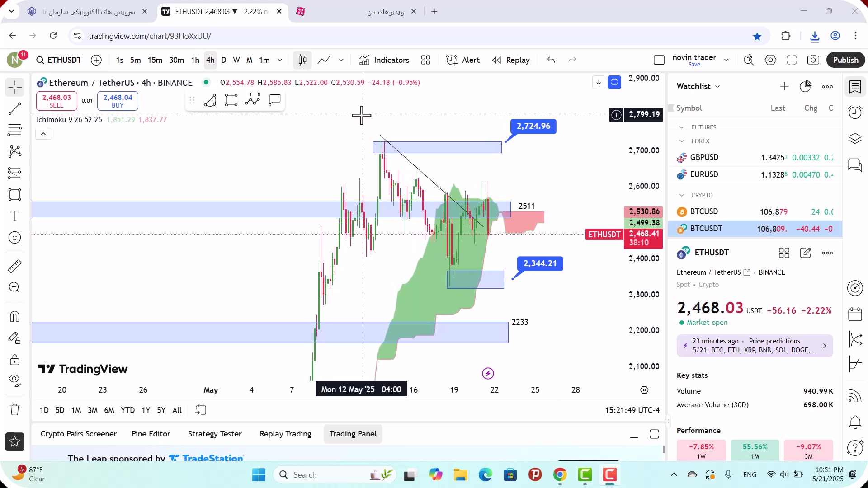This screenshot has height=488, width=868.
Task: Toggle stay in drawing mode
Action: tap(15, 338)
